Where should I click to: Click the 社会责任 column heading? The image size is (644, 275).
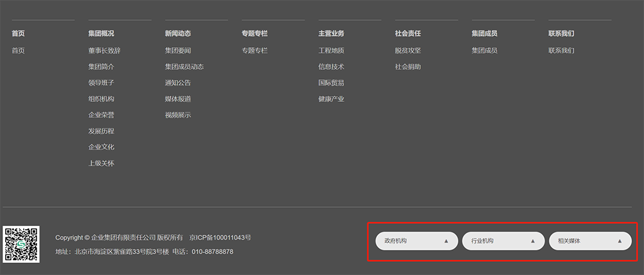pos(408,33)
